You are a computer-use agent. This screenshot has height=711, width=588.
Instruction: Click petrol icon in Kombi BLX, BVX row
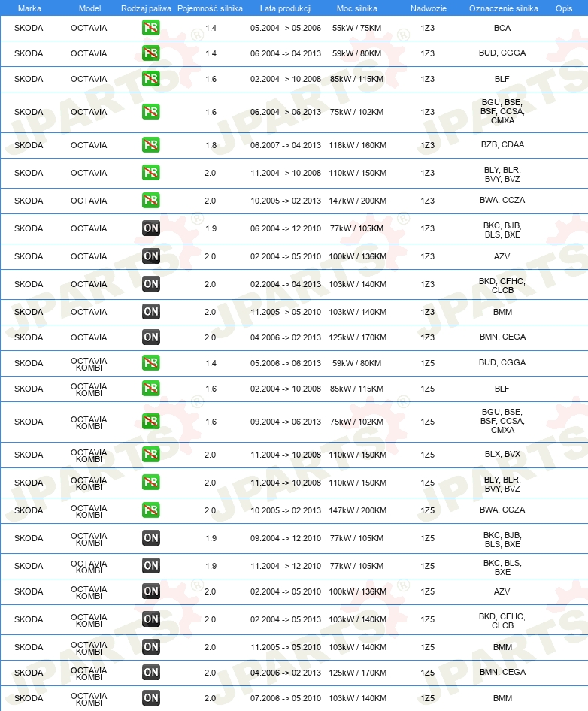pos(150,455)
